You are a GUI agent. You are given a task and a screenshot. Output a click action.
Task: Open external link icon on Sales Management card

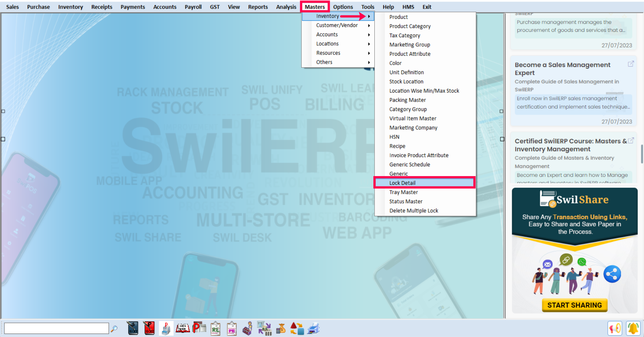[x=631, y=64]
